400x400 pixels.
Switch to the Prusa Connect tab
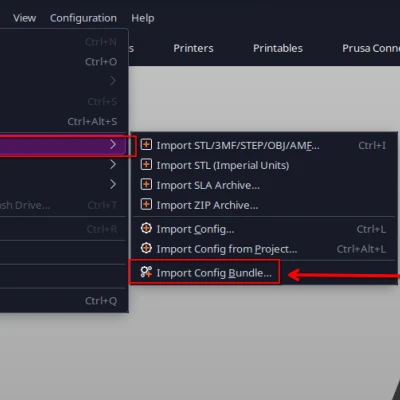371,48
